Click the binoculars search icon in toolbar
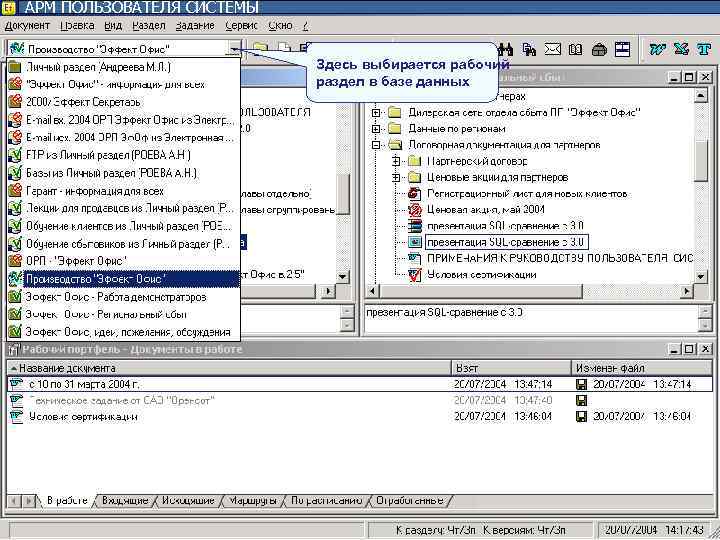This screenshot has width=720, height=540. click(x=506, y=49)
